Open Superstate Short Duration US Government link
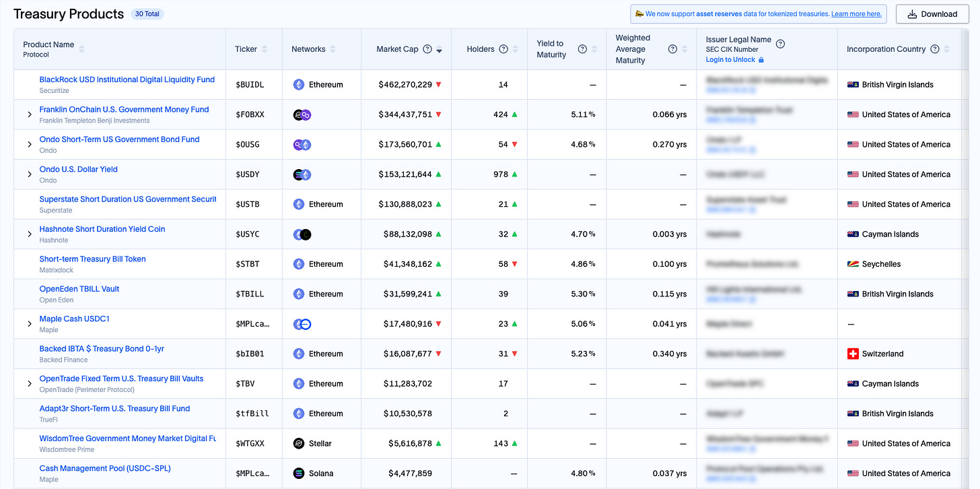The width and height of the screenshot is (980, 489). coord(128,199)
